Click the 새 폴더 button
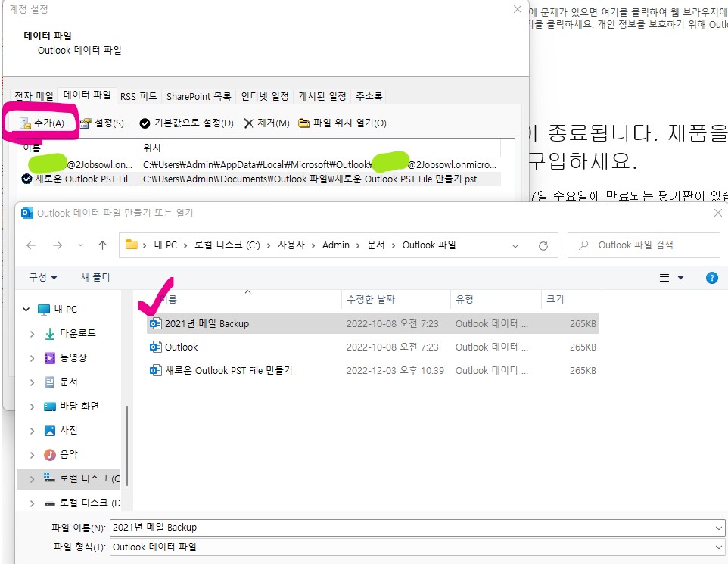 click(95, 277)
